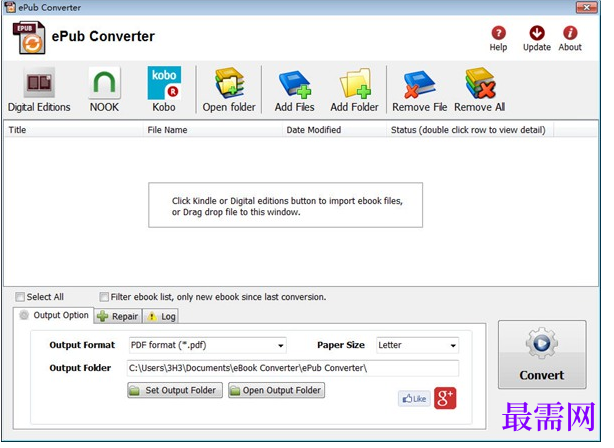Image resolution: width=614 pixels, height=448 pixels.
Task: Click the Status column header
Action: click(x=470, y=130)
